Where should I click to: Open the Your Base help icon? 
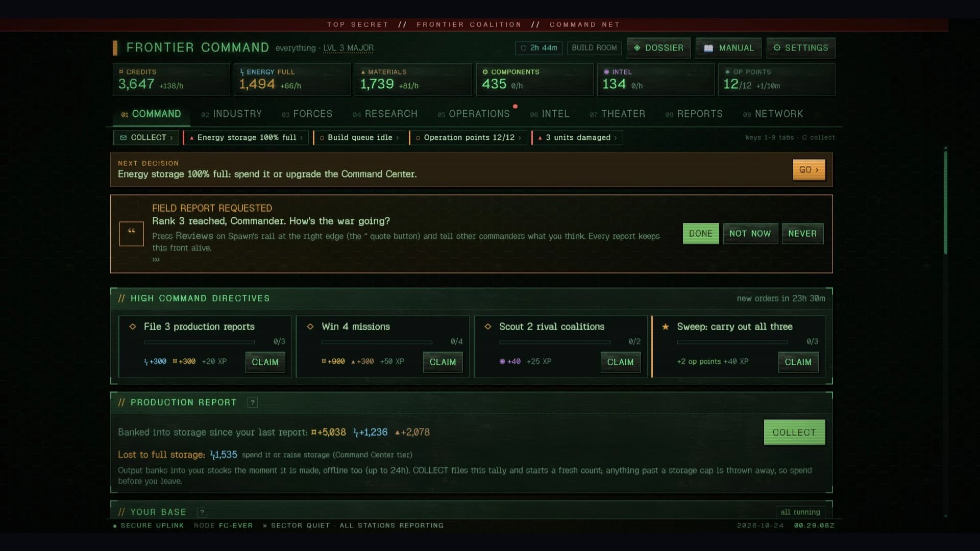tap(202, 512)
